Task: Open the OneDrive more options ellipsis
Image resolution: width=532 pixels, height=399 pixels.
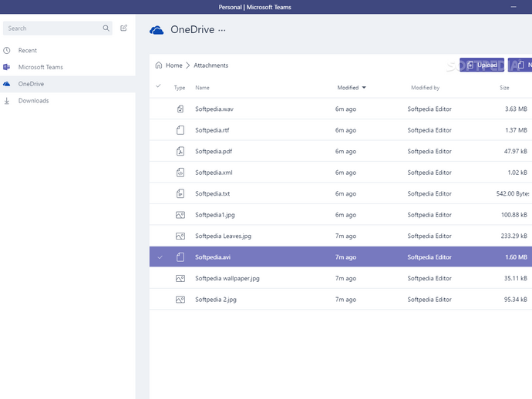Action: click(222, 30)
